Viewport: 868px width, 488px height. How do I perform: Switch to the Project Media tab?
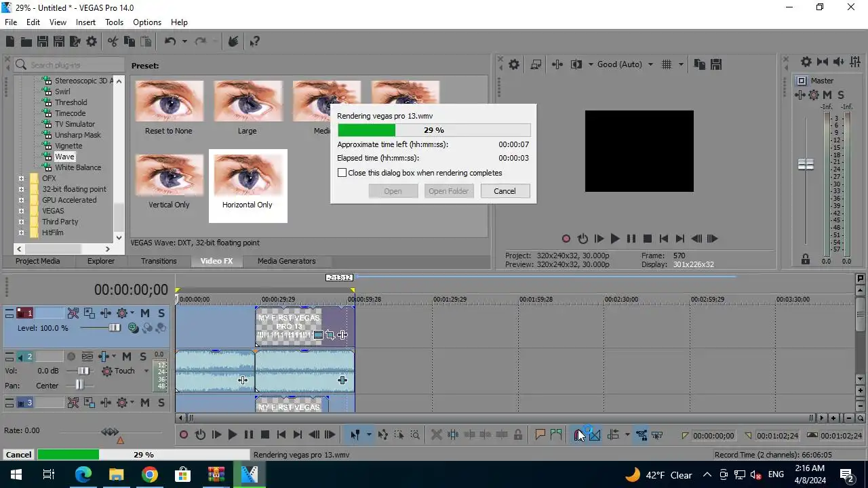[38, 261]
